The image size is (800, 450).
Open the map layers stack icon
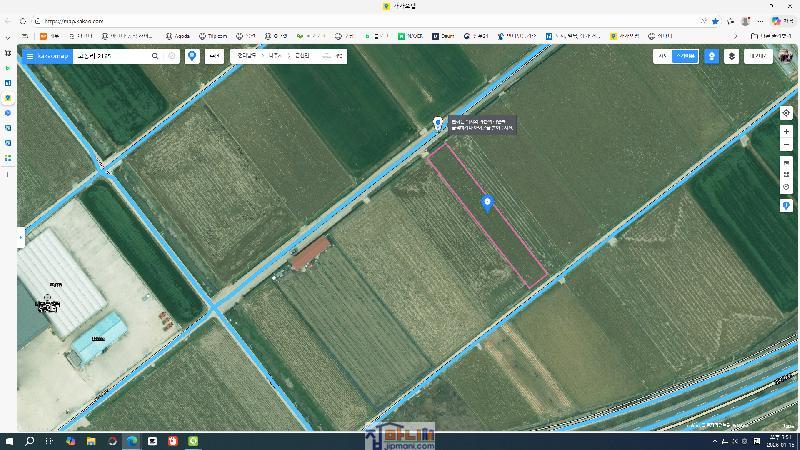click(732, 57)
